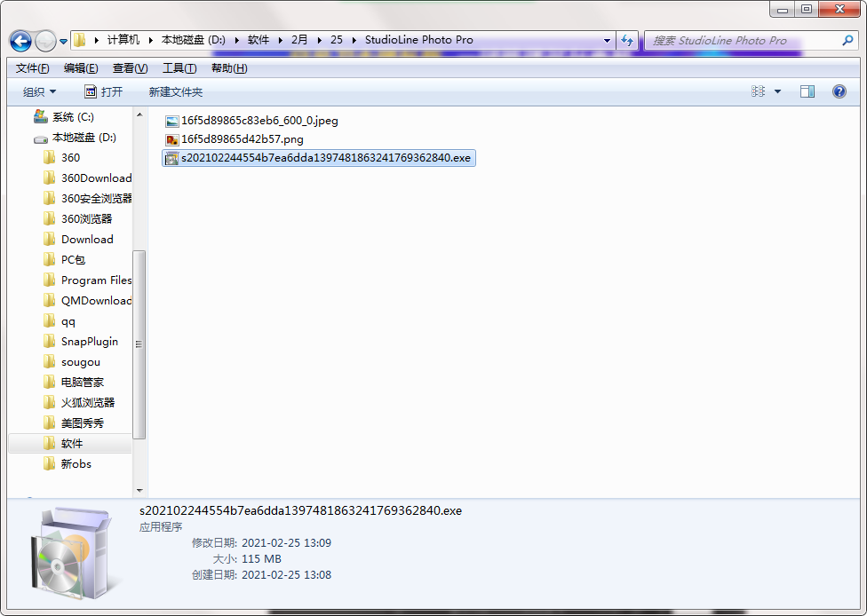Open address bar history dropdown
The width and height of the screenshot is (867, 616).
click(x=607, y=40)
